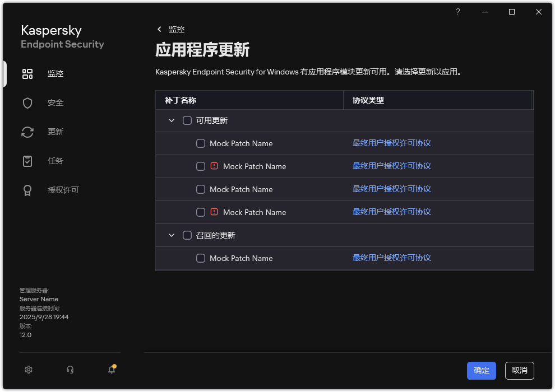Select the 安全 shield icon
This screenshot has height=392, width=555.
pos(54,102)
